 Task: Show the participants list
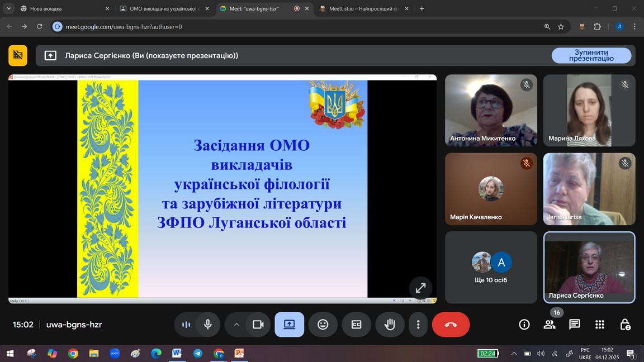pos(549,325)
